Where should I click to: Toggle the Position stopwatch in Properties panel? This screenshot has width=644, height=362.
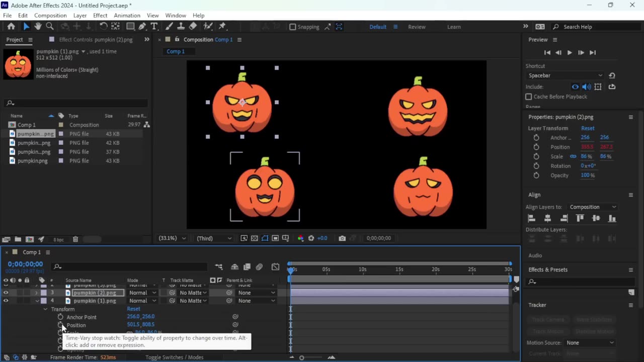[536, 147]
